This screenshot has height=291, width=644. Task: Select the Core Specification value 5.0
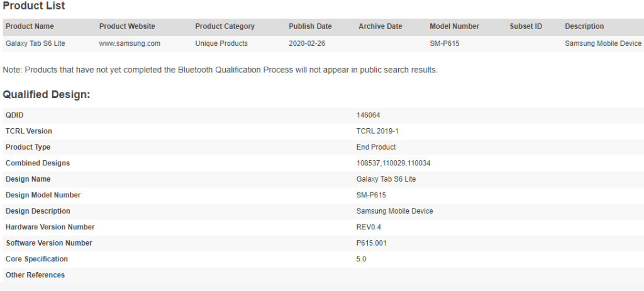coord(362,259)
